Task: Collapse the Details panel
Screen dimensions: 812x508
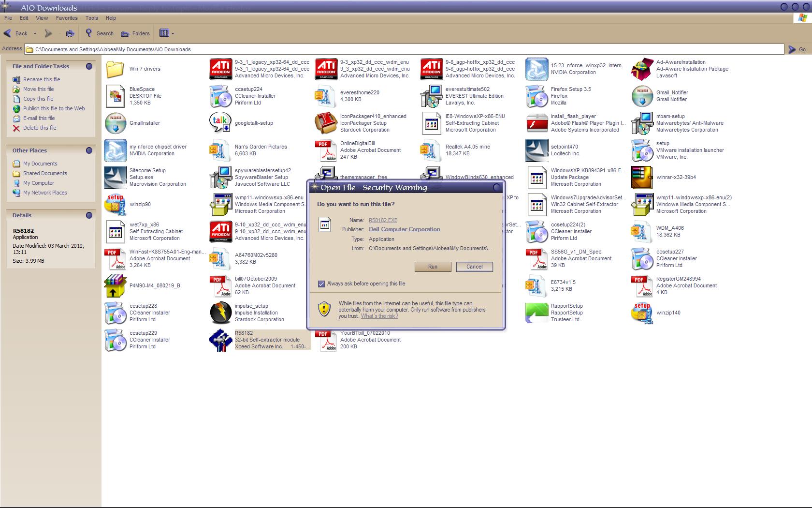Action: point(89,215)
